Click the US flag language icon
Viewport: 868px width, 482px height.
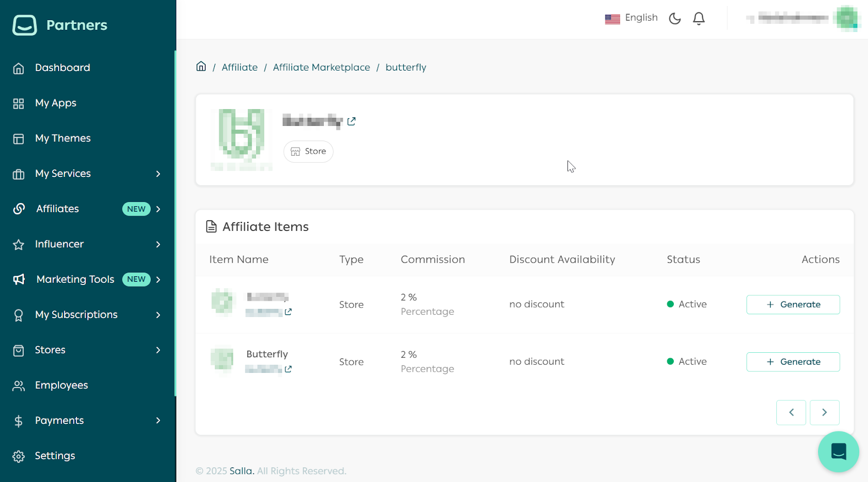pyautogui.click(x=612, y=19)
